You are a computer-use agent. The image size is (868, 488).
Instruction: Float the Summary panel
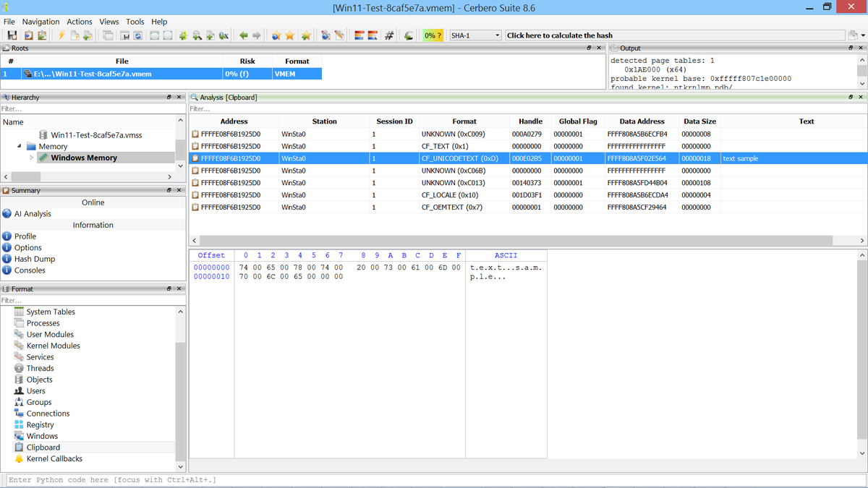(169, 190)
